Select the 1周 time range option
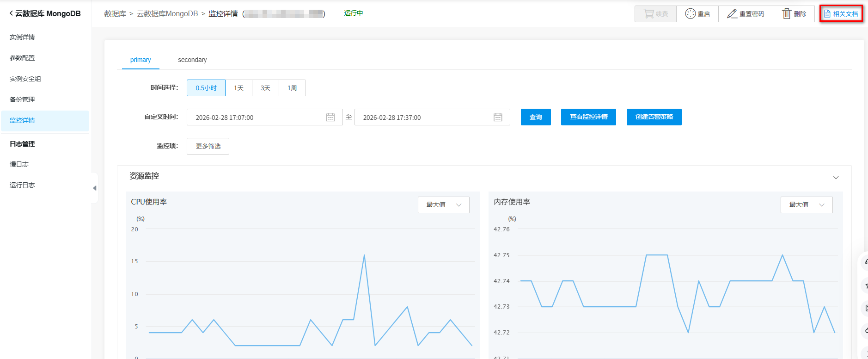The height and width of the screenshot is (359, 868). point(292,88)
